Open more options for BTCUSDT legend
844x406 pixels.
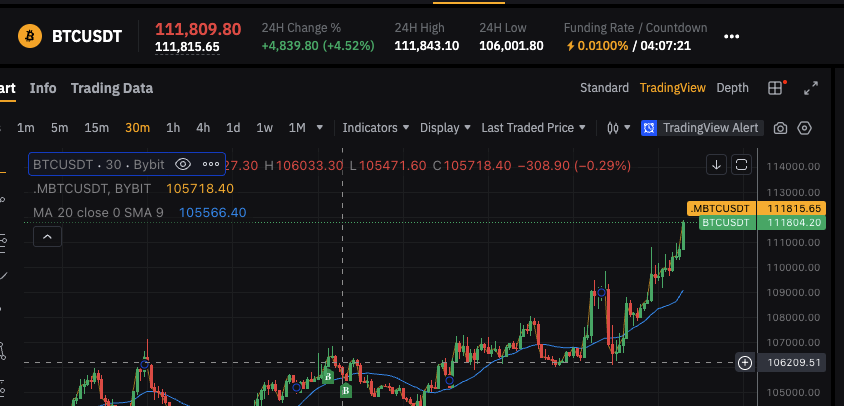pos(210,164)
